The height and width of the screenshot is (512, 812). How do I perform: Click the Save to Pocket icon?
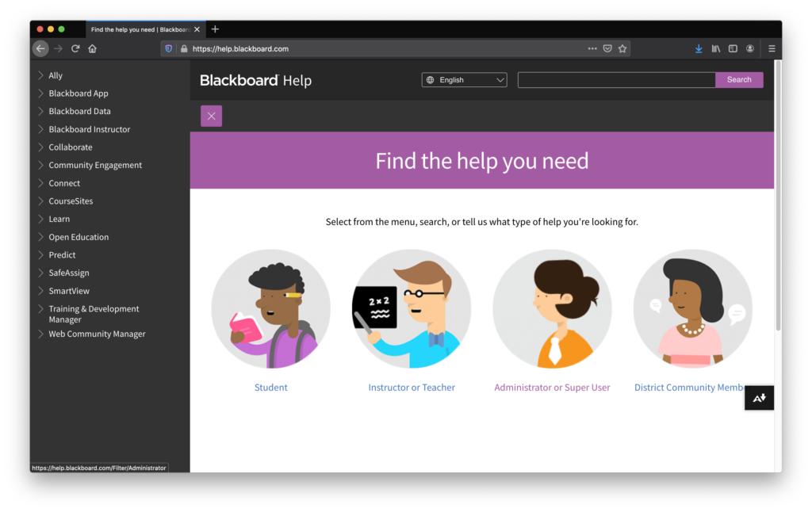[x=607, y=48]
